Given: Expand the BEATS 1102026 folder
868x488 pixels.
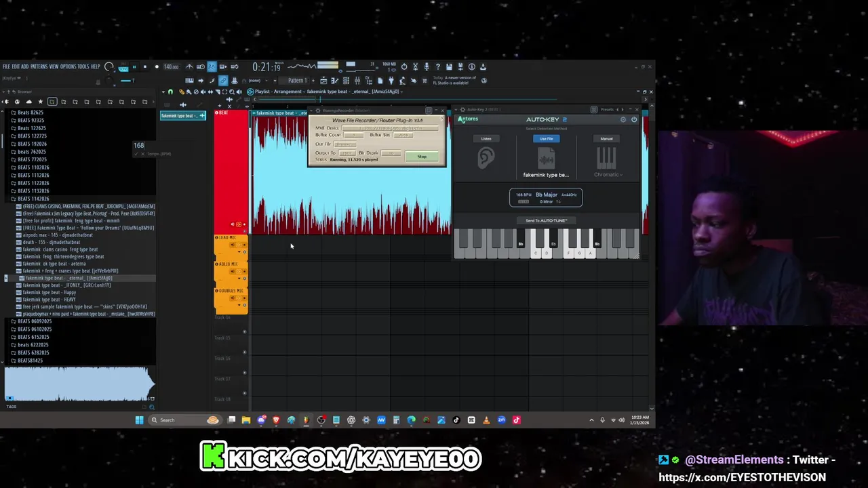Looking at the screenshot, I should pyautogui.click(x=32, y=167).
